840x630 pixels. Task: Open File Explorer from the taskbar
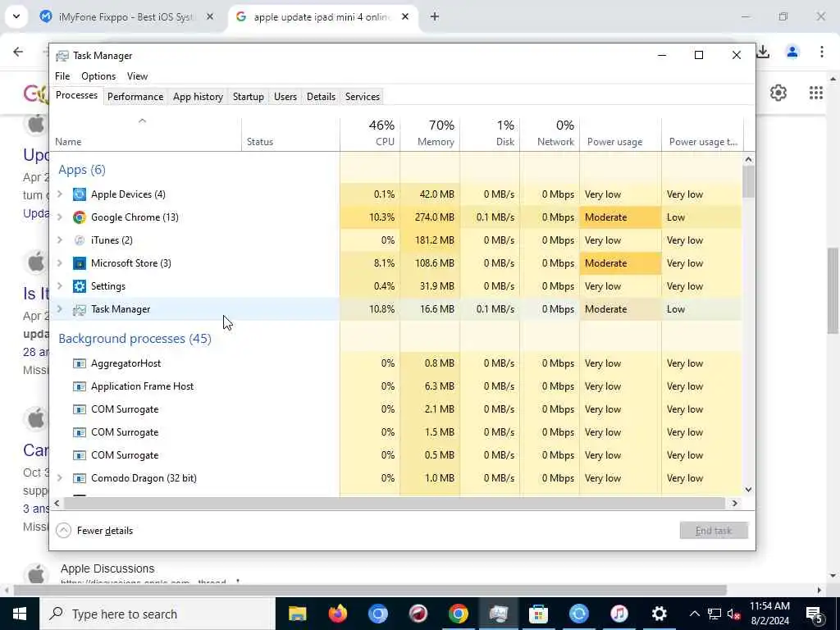297,614
